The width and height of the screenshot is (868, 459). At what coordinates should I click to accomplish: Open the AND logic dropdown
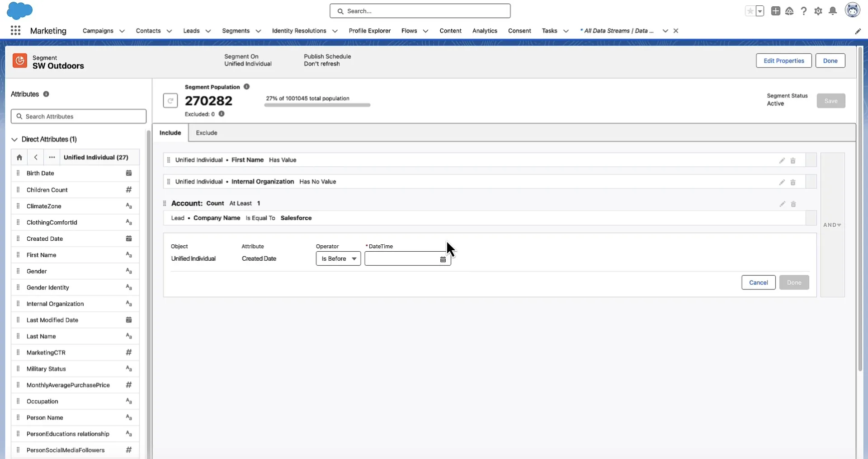click(832, 225)
